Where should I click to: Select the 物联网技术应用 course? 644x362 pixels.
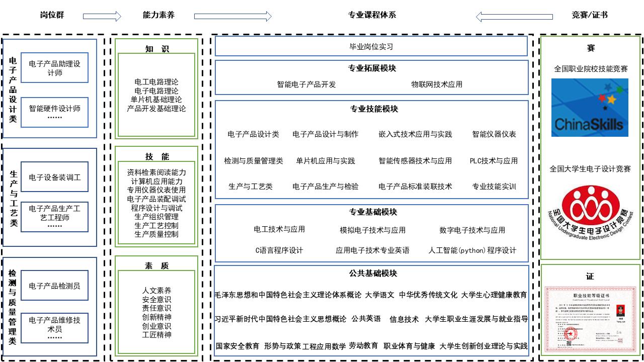pyautogui.click(x=436, y=84)
